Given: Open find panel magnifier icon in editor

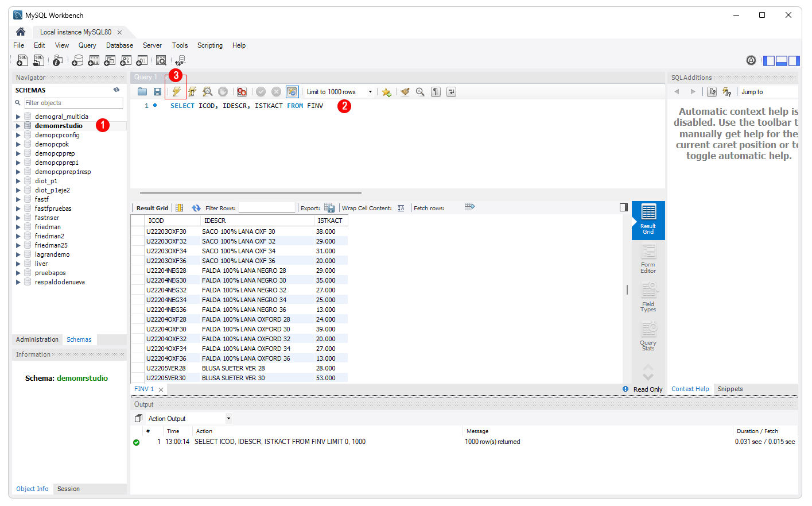Looking at the screenshot, I should pos(420,92).
